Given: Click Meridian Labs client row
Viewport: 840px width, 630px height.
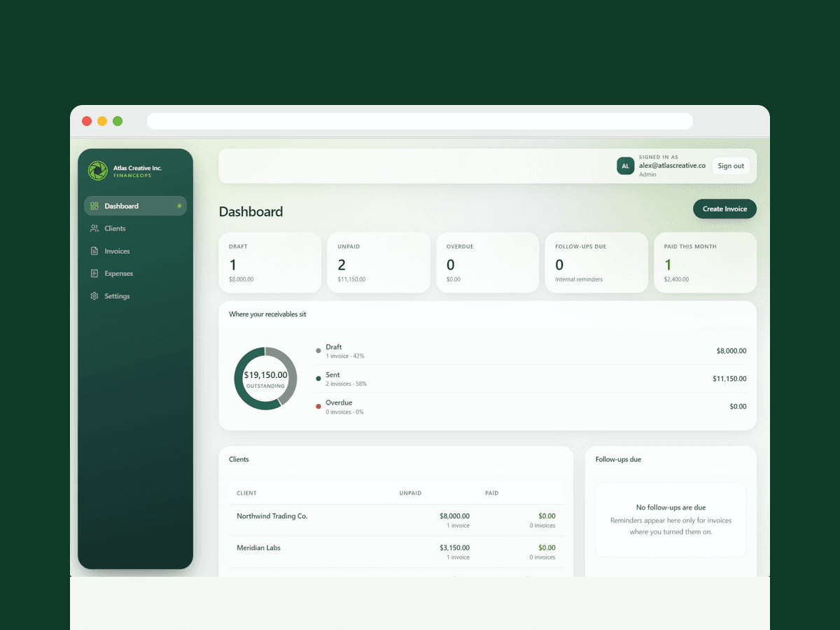Looking at the screenshot, I should pos(395,552).
